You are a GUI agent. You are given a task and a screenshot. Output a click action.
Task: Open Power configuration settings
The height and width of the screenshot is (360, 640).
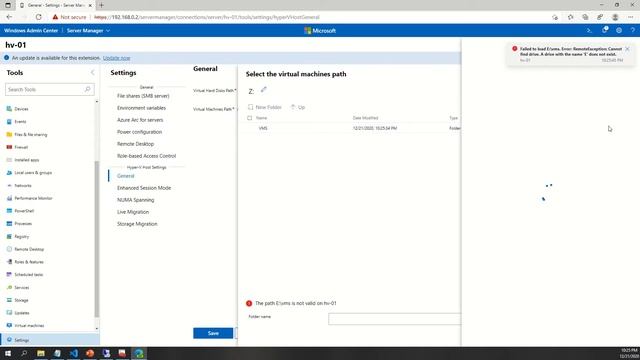tap(139, 132)
